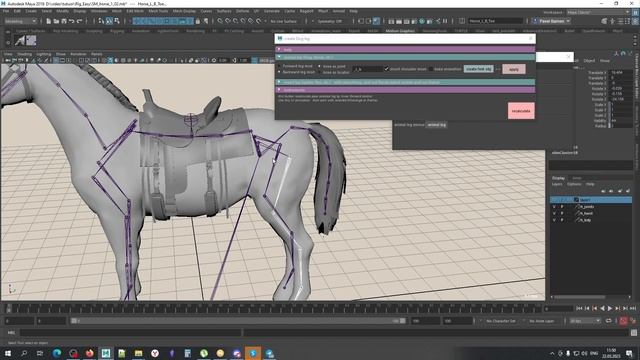
Task: Expand the second teal section in dialog
Action: (x=405, y=82)
